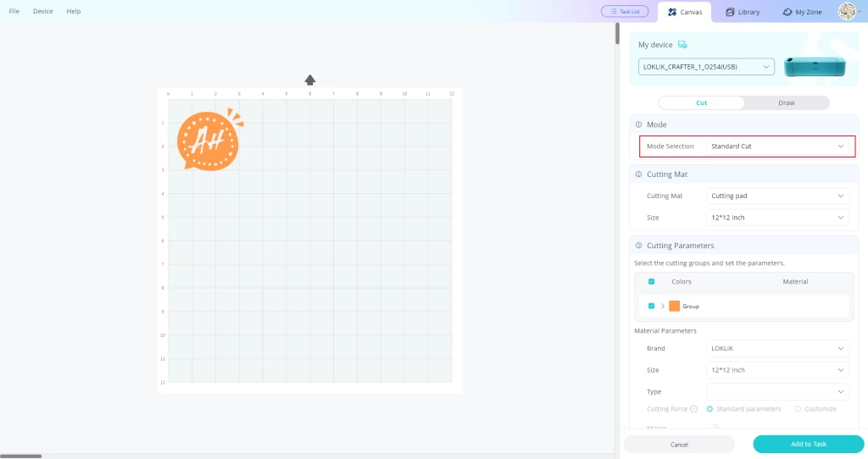Open Material Parameters Size dropdown
The image size is (868, 459).
pos(777,370)
